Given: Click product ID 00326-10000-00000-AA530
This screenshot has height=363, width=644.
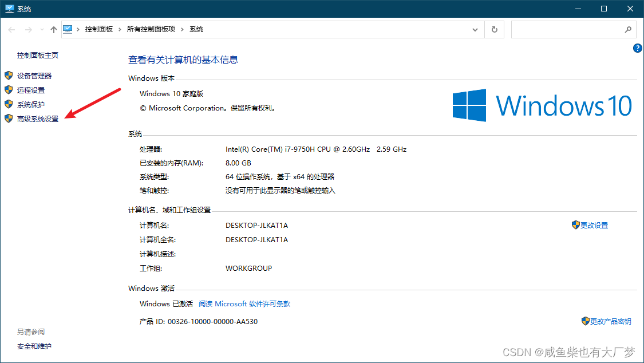Looking at the screenshot, I should 213,322.
